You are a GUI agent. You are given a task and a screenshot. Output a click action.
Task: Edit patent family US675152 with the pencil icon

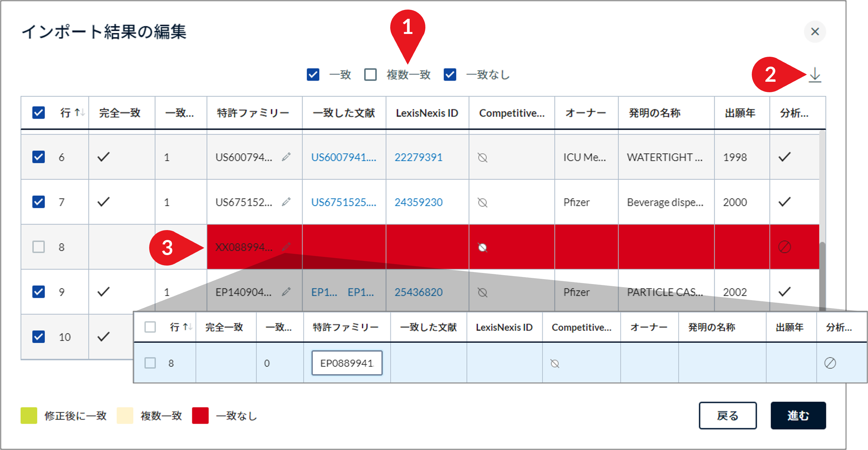coord(287,202)
